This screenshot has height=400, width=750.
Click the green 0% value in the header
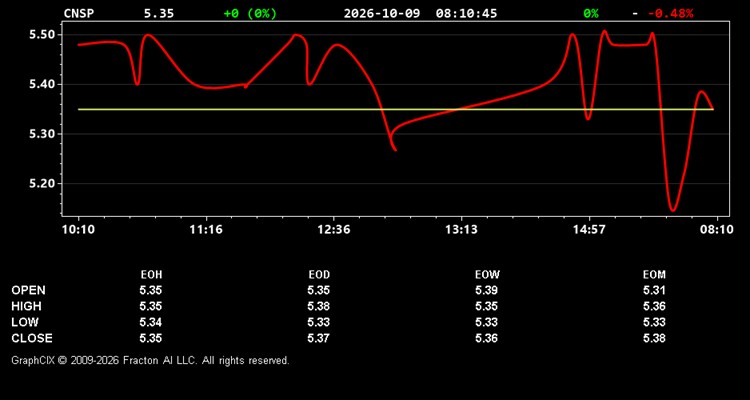(x=591, y=13)
